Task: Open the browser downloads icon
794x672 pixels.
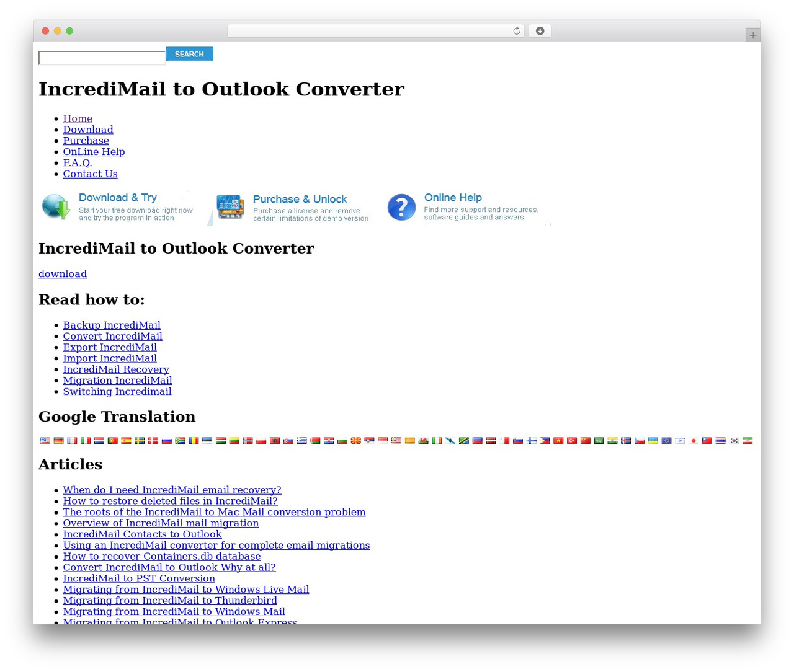Action: [540, 31]
